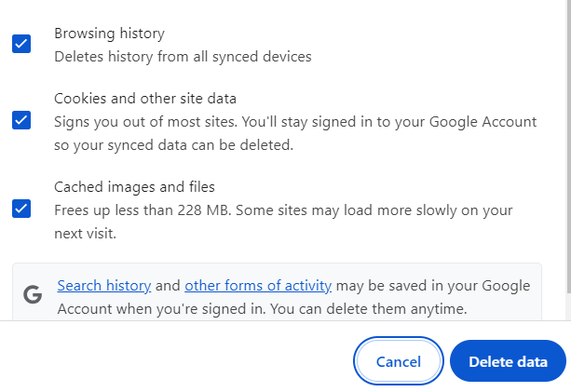Click 'You can delete them anytime' text
The image size is (571, 392).
pos(369,309)
